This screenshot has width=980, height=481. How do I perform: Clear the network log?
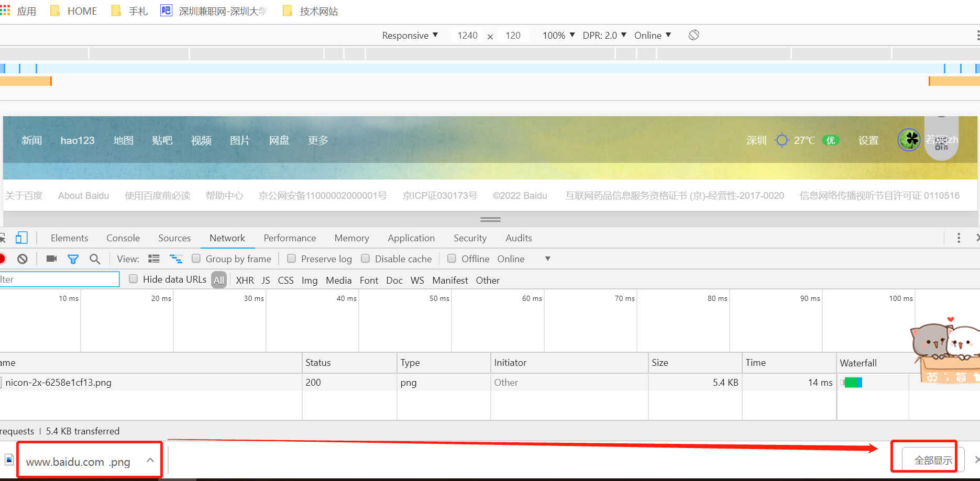22,259
